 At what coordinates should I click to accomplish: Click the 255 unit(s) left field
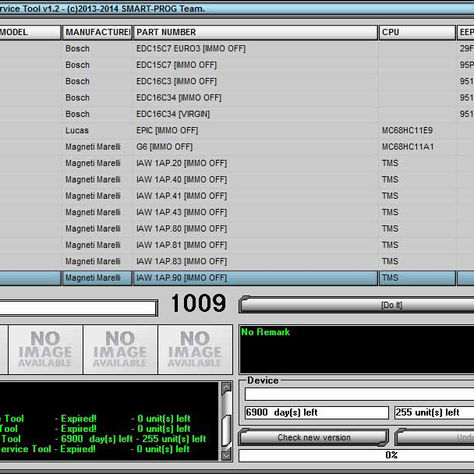click(x=434, y=412)
